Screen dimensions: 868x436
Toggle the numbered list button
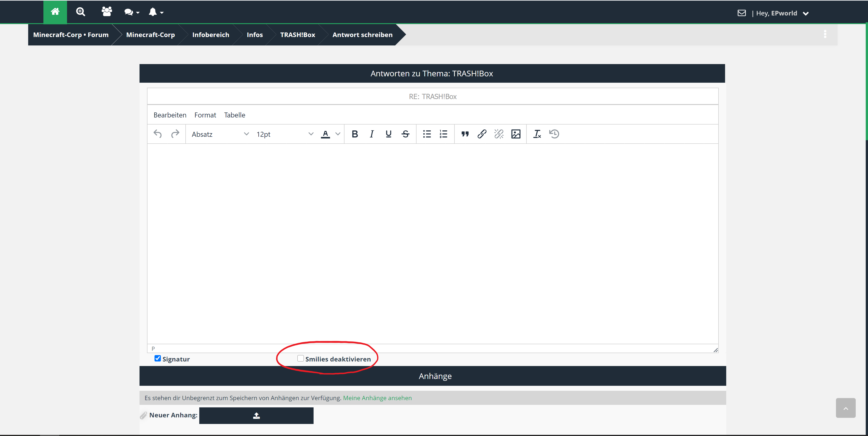tap(444, 134)
